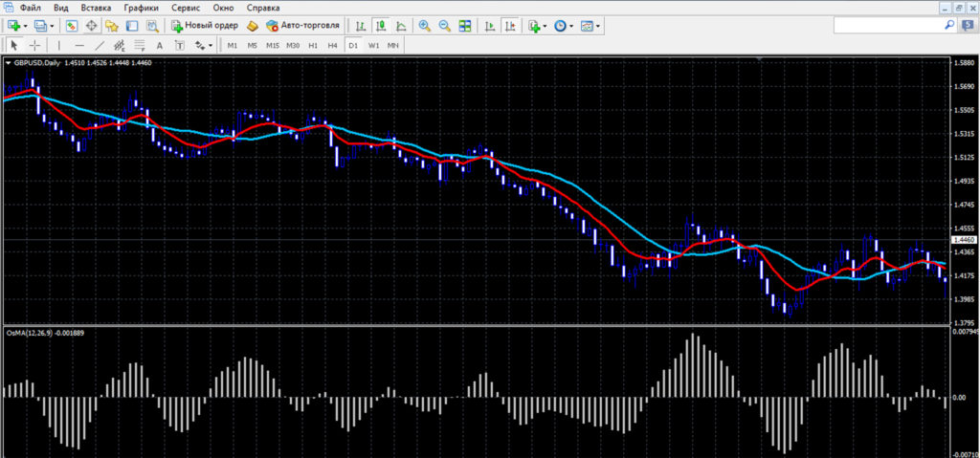
Task: Switch chart to Bar Chart icon
Action: coord(361,26)
